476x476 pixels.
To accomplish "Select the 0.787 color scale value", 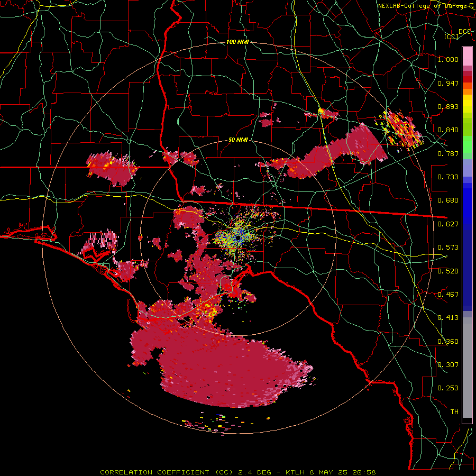I will point(448,153).
